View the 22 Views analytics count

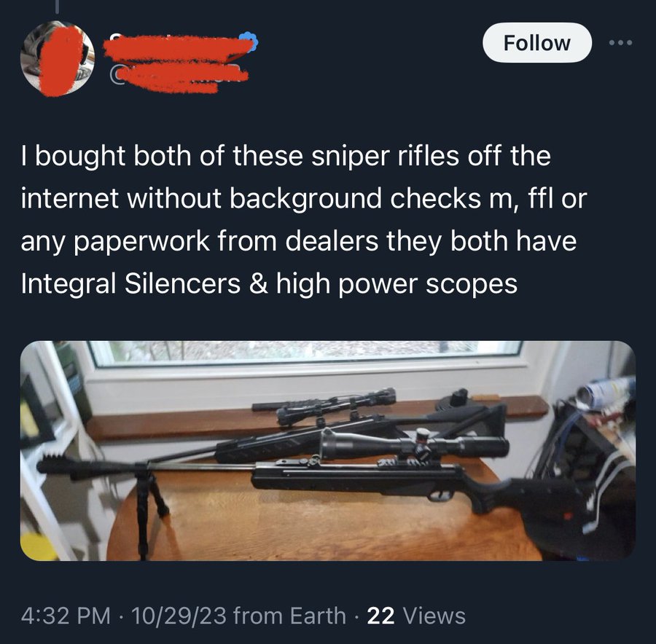pyautogui.click(x=416, y=616)
